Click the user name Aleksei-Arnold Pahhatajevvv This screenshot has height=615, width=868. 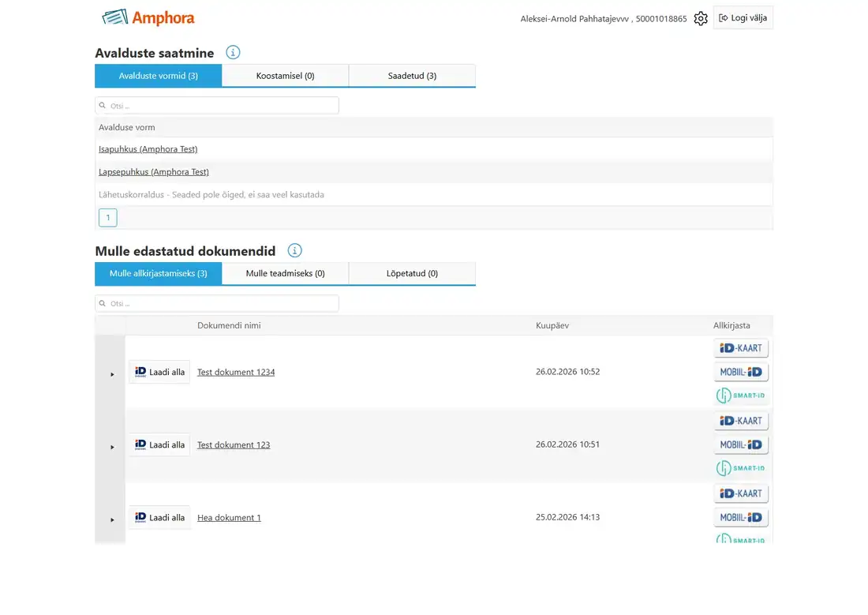point(574,18)
